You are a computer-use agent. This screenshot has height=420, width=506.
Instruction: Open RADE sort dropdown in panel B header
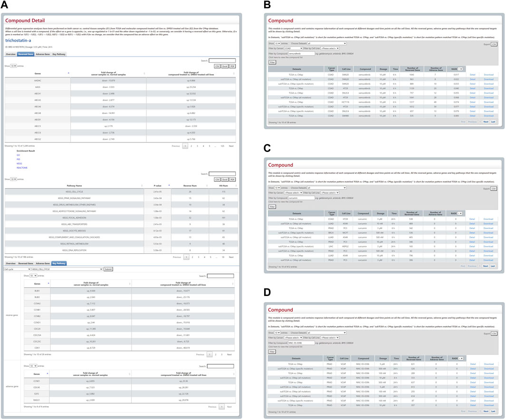click(x=460, y=69)
